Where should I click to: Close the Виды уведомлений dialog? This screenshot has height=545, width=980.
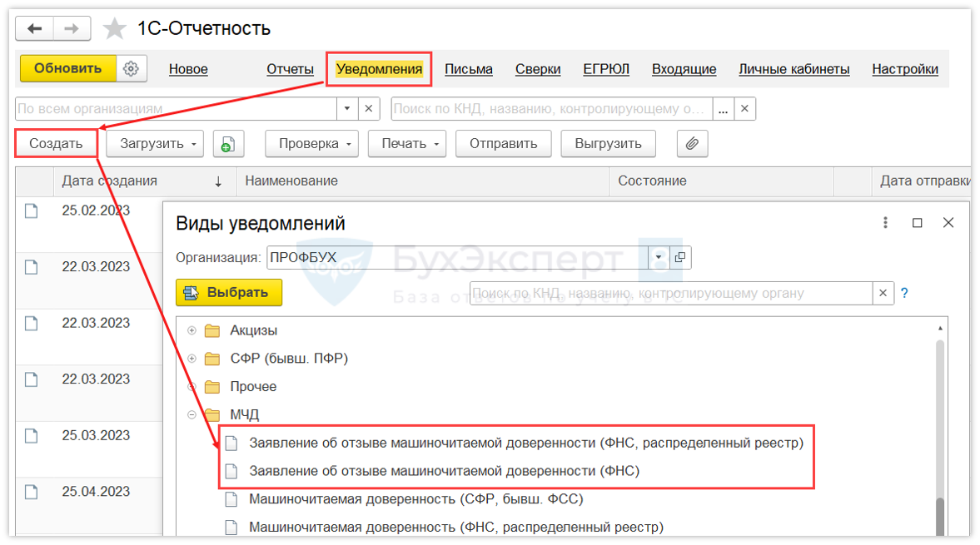click(x=948, y=223)
